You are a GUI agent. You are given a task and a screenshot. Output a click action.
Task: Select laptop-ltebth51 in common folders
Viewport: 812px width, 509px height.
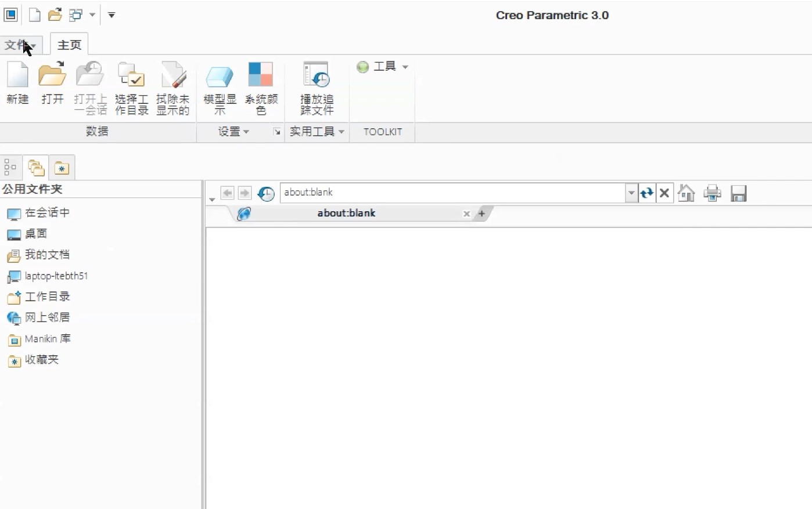click(x=48, y=276)
